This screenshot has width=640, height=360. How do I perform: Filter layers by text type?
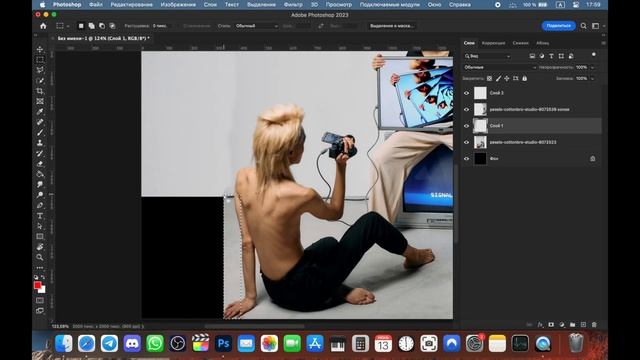pyautogui.click(x=551, y=56)
